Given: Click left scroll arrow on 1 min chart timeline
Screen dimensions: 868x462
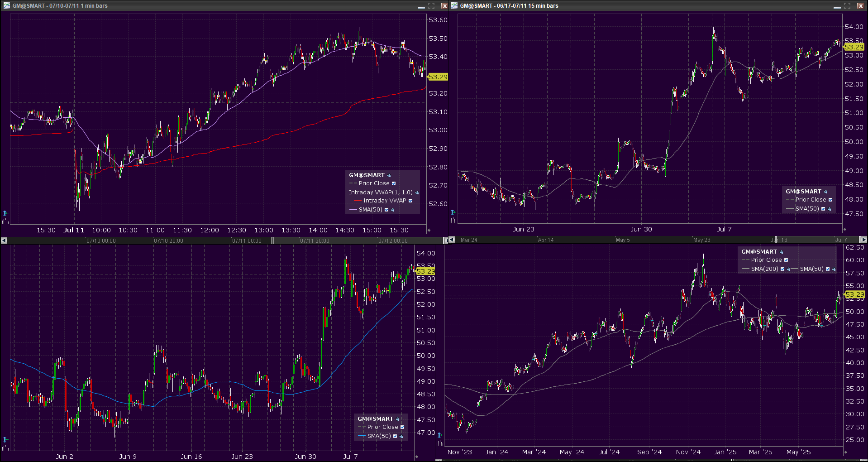Looking at the screenshot, I should point(4,241).
